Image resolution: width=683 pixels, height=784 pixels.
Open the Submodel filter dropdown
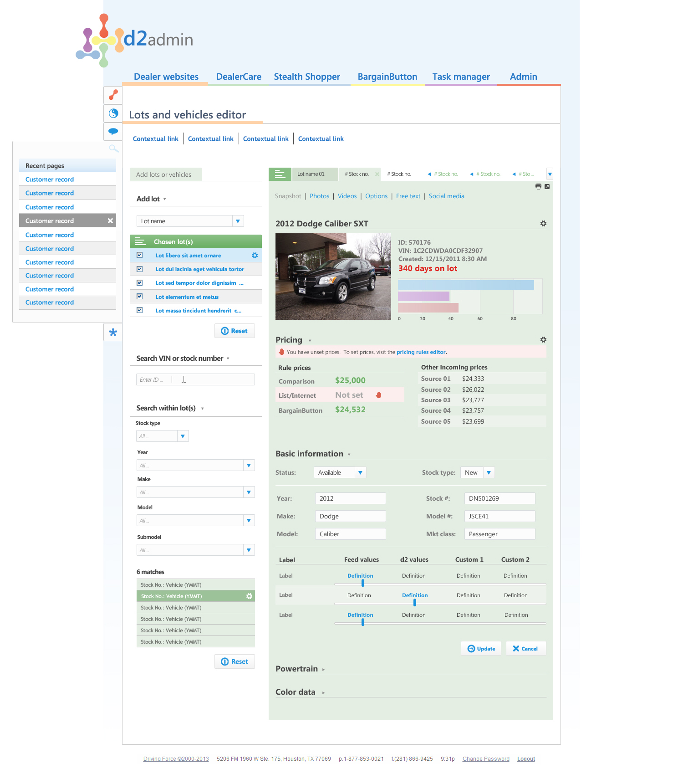click(249, 550)
